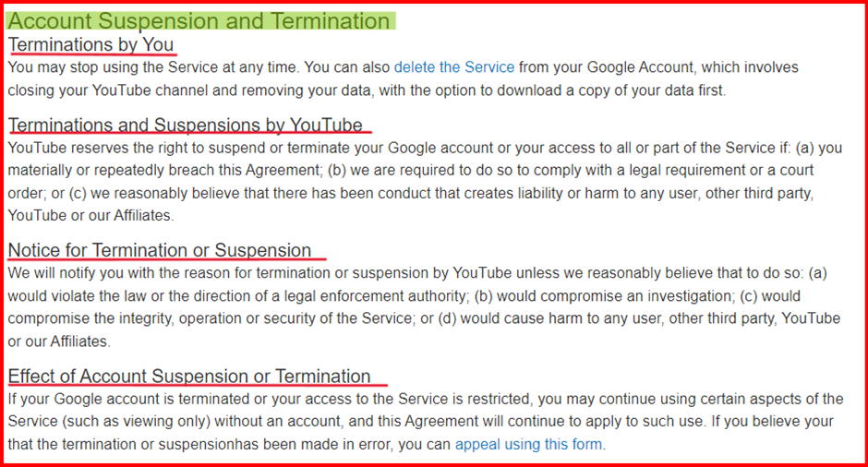Click the "Account Suspension and Termination" heading

pos(199,21)
